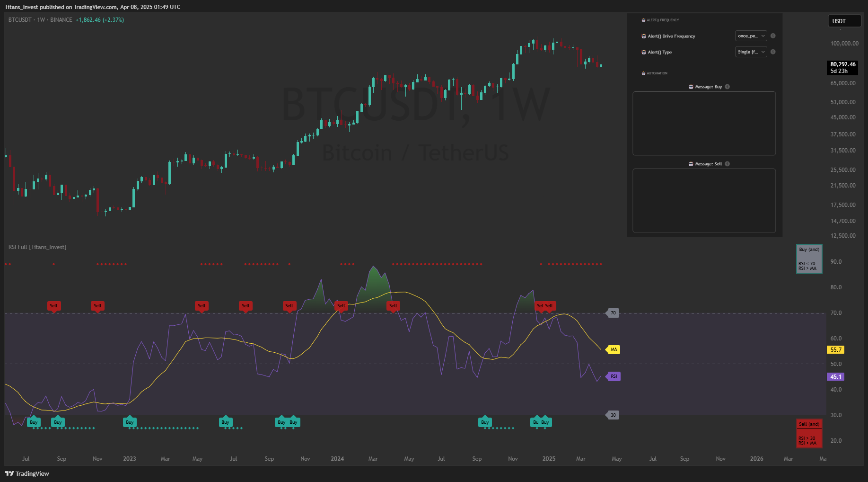The image size is (868, 482).
Task: Click info icon beside Alert() Drive Frequency
Action: pos(773,36)
